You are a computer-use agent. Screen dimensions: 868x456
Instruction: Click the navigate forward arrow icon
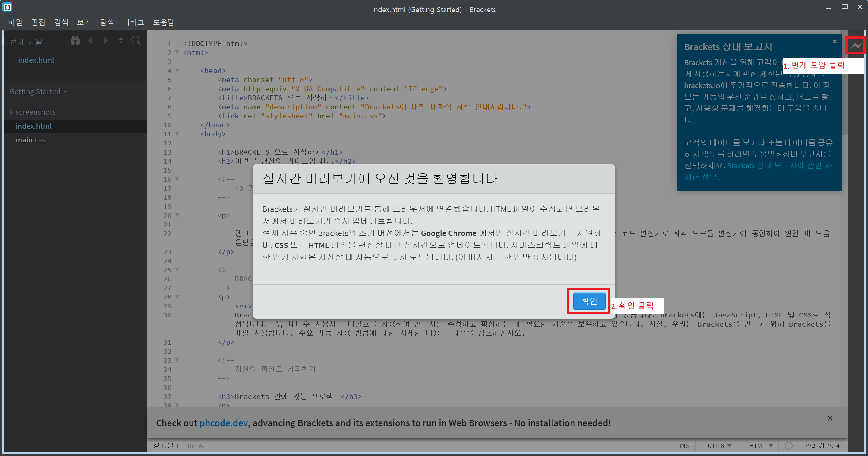[x=105, y=41]
